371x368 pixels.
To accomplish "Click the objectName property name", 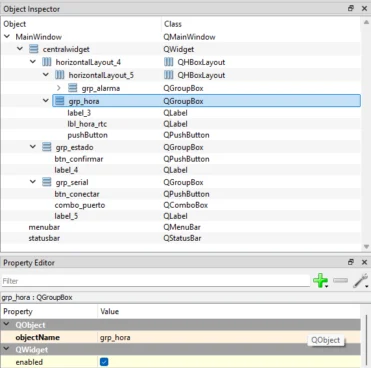I will point(37,337).
